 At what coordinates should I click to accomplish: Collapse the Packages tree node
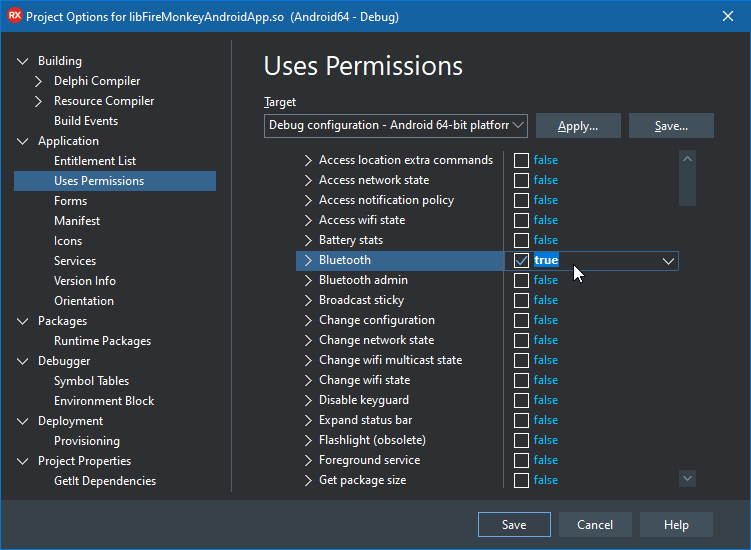(23, 321)
